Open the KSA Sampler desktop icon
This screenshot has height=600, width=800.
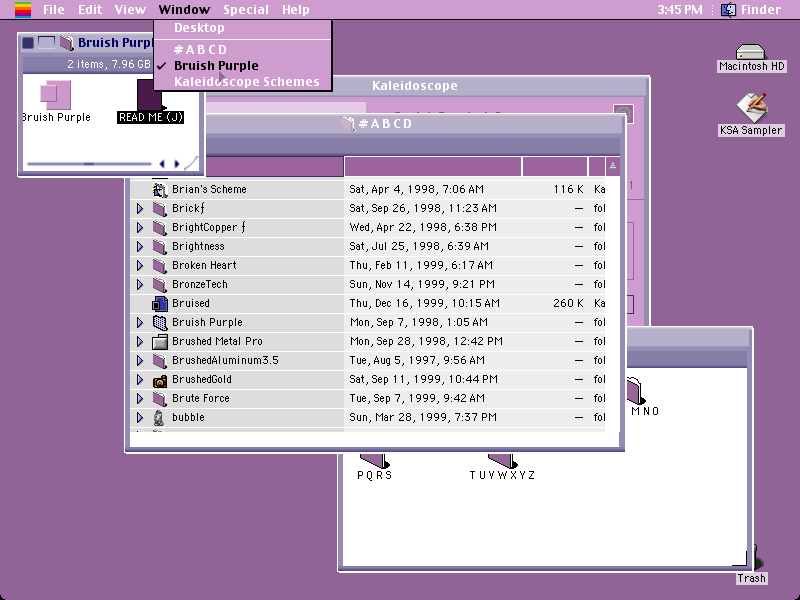click(751, 108)
